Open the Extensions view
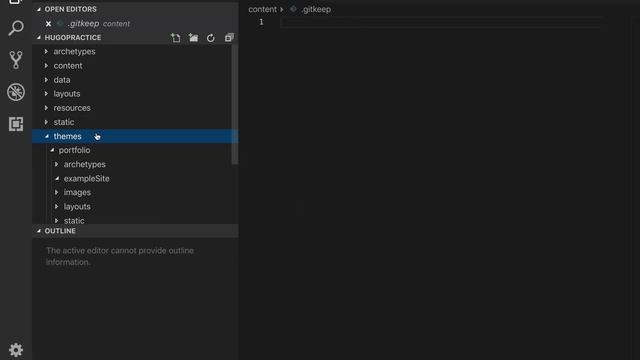640x360 pixels. pyautogui.click(x=16, y=124)
